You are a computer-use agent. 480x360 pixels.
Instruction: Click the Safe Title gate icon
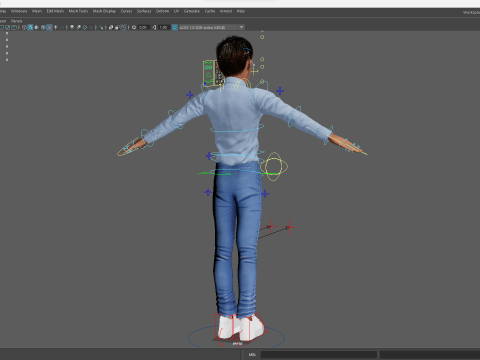14,27
